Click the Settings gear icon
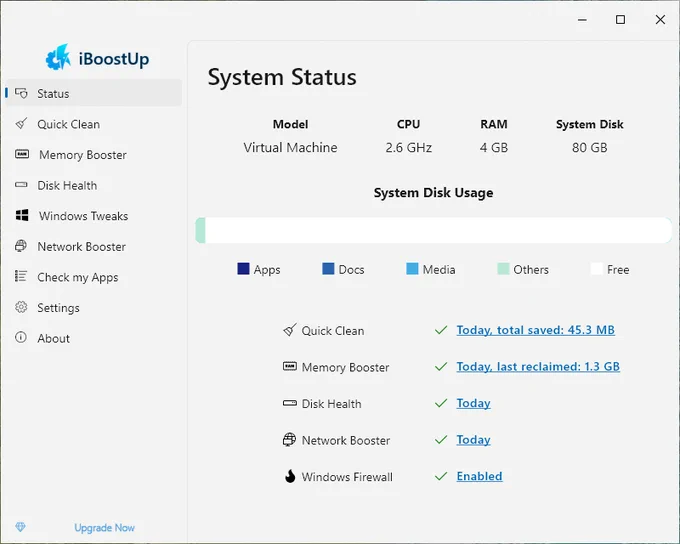The width and height of the screenshot is (680, 544). (21, 307)
